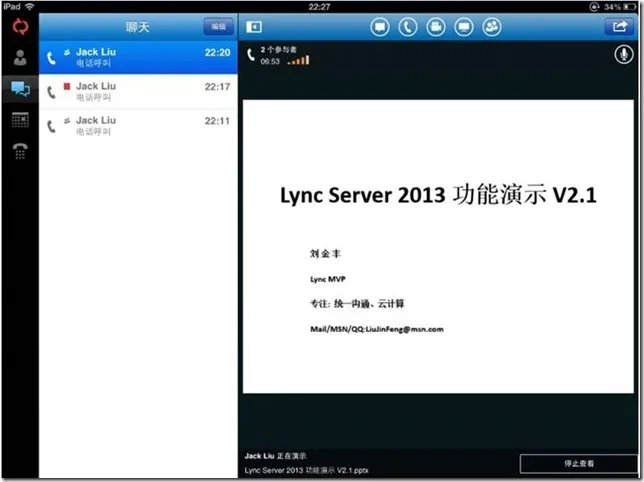Tap the call status phone icon
The image size is (644, 482).
pos(251,55)
